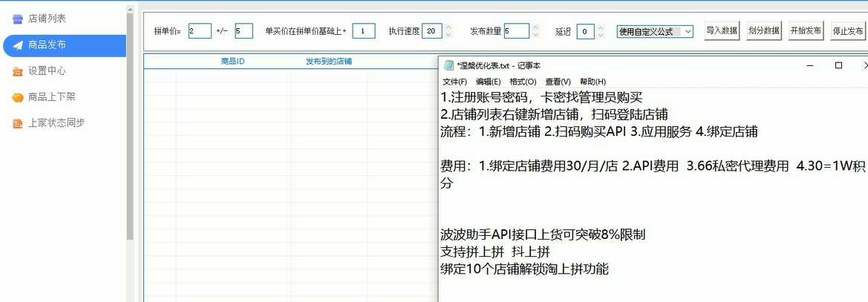Screen dimensions: 868x302
Task: Click the sidebar scroll-up arrow
Action: coord(131,7)
